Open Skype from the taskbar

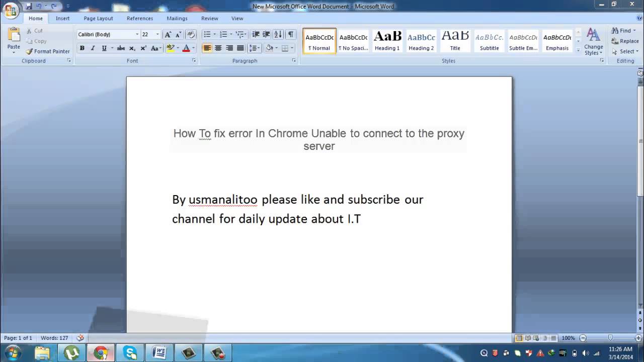130,353
